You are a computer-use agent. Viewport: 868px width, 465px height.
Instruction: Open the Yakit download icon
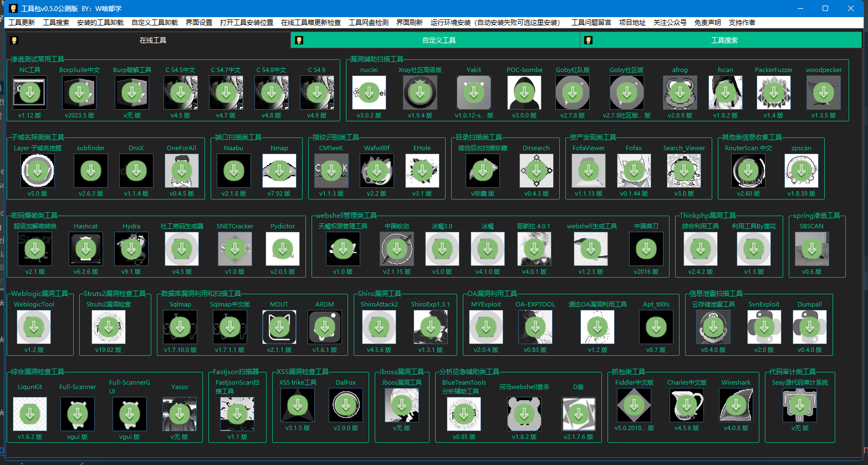coord(474,93)
